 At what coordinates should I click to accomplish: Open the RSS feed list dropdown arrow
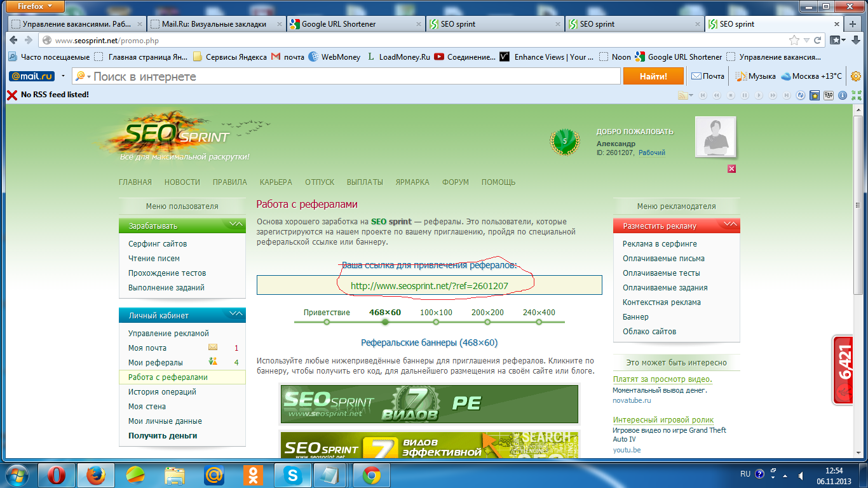[692, 95]
